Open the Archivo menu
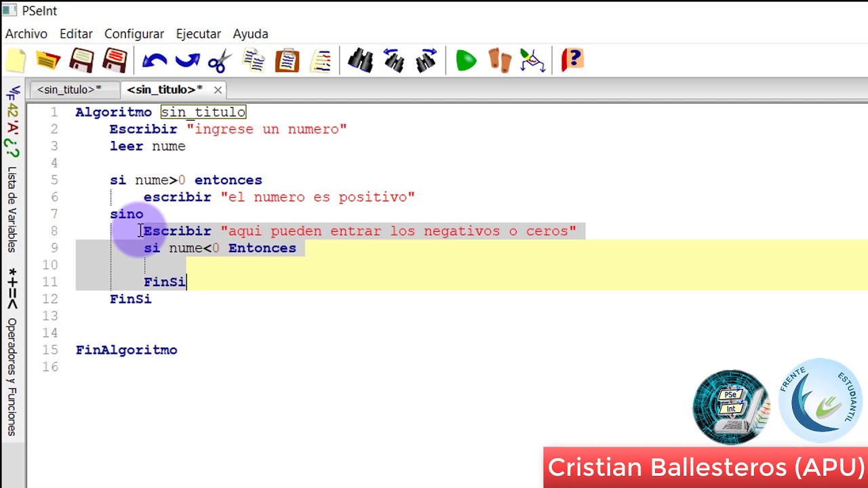868x488 pixels. [x=26, y=34]
